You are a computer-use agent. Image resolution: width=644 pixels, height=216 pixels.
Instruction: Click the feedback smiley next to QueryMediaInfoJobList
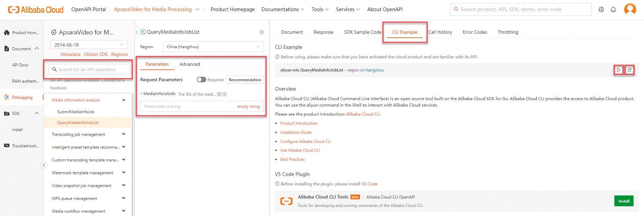coord(262,32)
